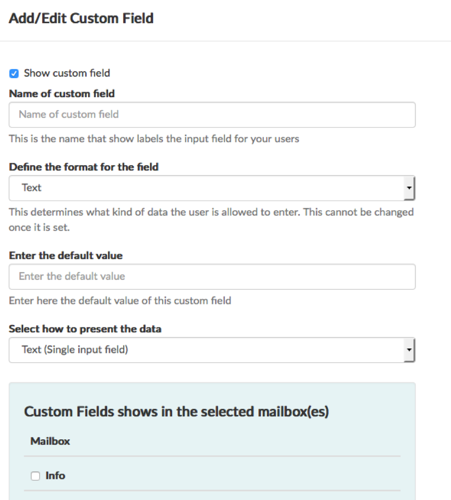Click the arrow on the data presentation dropdown
The height and width of the screenshot is (500, 451).
(409, 350)
